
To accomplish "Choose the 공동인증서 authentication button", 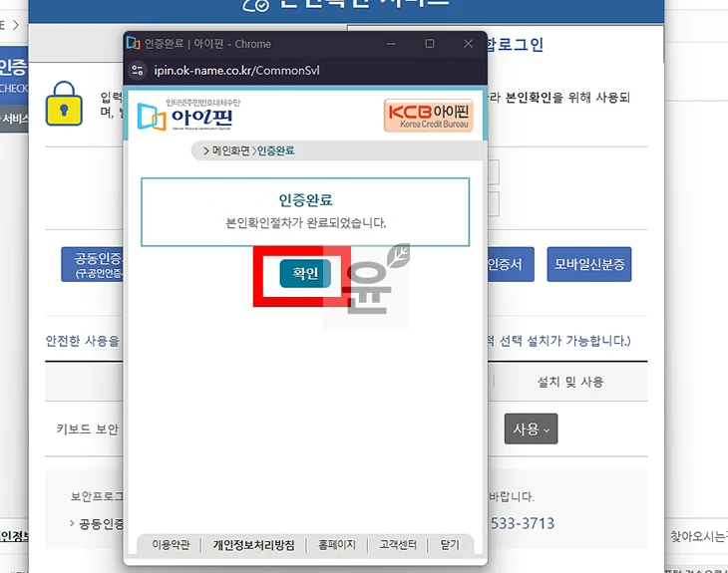I will [93, 264].
